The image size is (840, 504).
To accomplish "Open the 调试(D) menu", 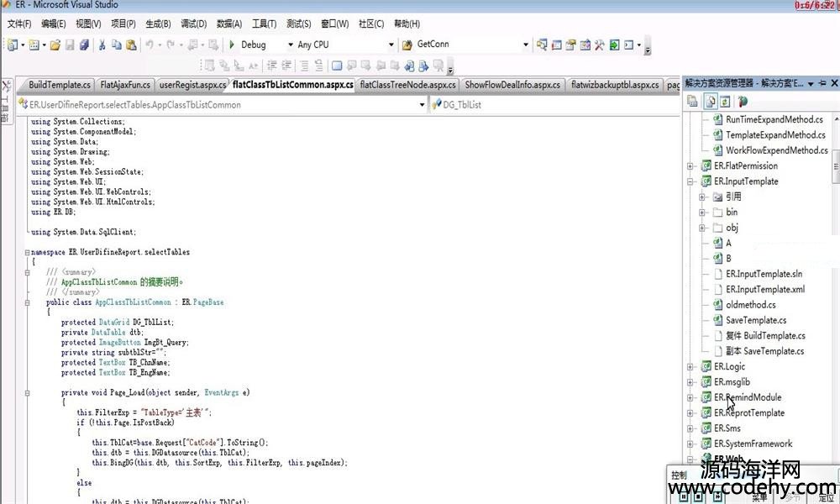I will (x=193, y=24).
